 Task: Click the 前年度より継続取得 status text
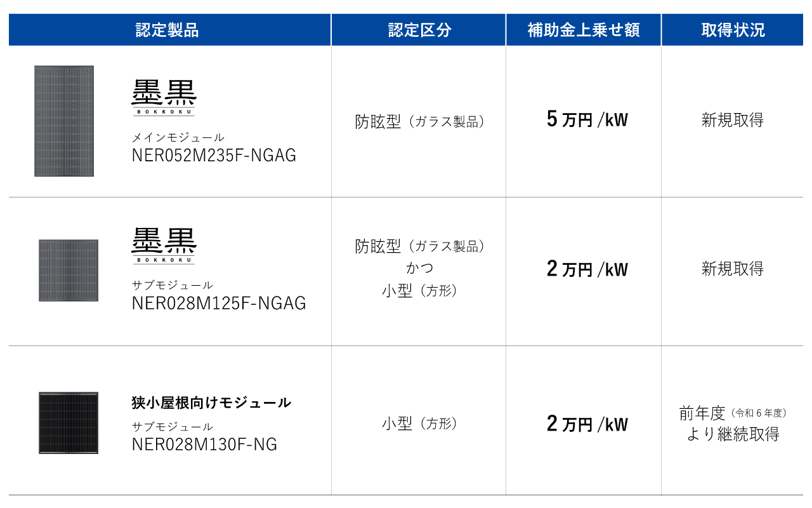[733, 424]
